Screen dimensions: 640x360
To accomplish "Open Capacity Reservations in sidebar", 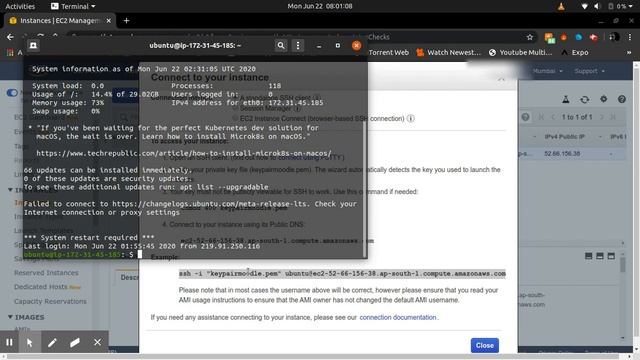I will pyautogui.click(x=50, y=301).
